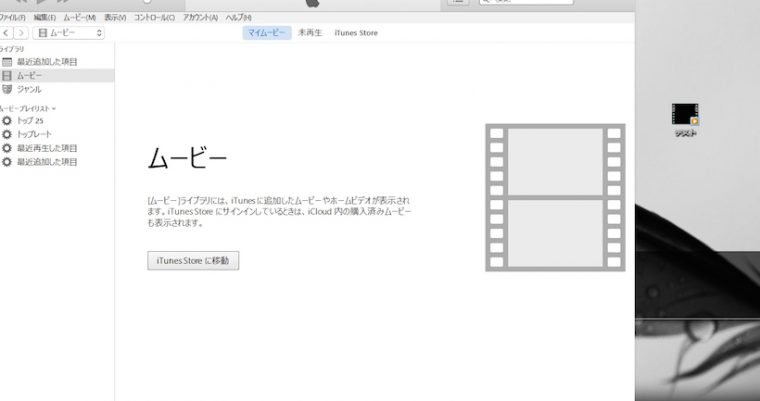Open the 表示(V) menu
Image resolution: width=760 pixels, height=401 pixels.
coord(115,17)
